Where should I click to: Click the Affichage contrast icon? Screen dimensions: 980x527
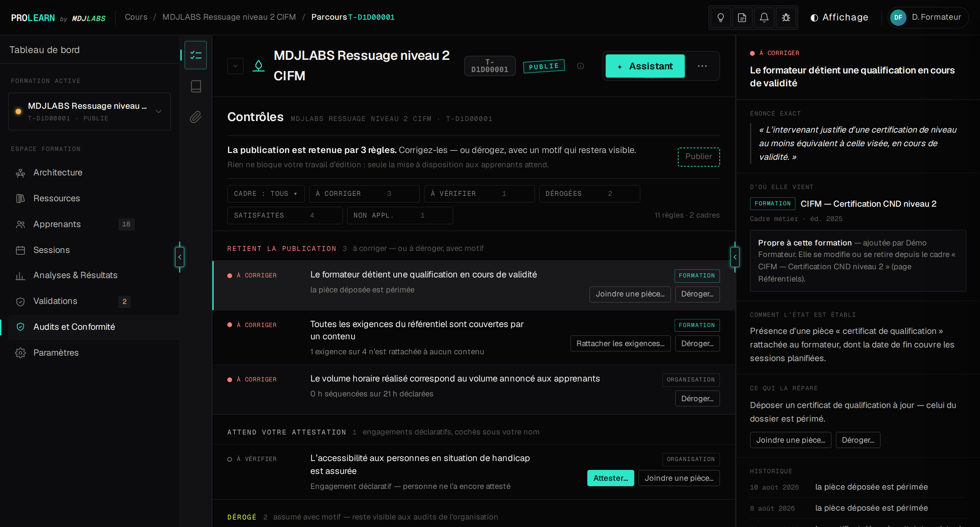(814, 18)
